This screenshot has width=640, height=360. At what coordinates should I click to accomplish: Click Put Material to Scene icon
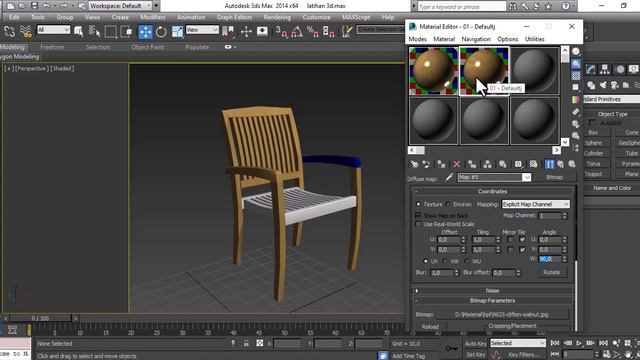[426, 164]
